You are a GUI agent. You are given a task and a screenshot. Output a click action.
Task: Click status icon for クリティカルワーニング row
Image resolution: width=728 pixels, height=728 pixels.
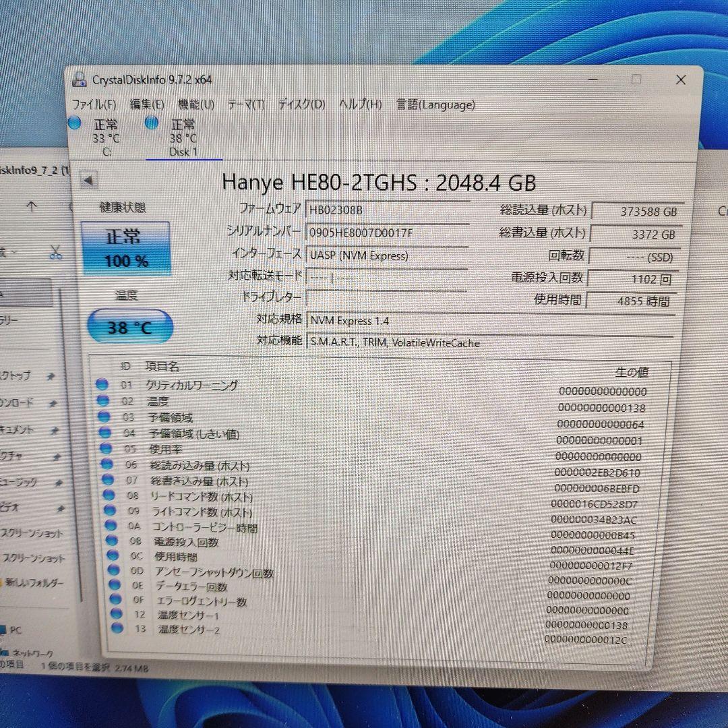[102, 384]
